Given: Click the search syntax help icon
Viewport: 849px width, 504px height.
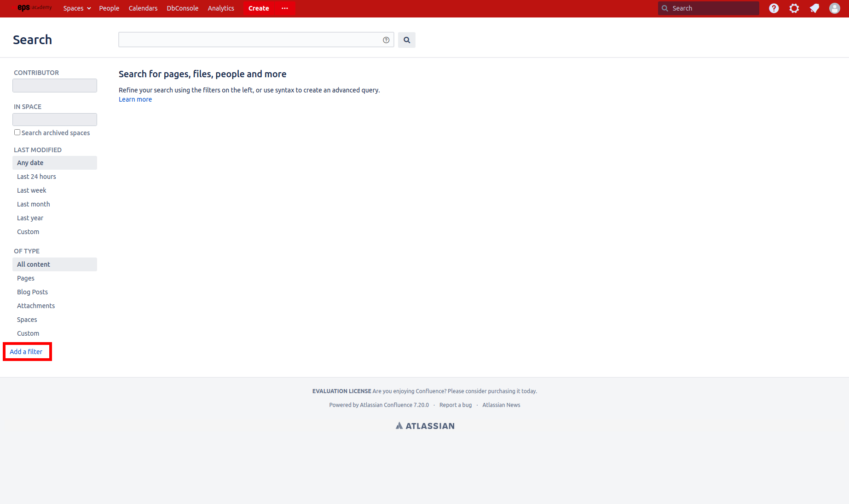Looking at the screenshot, I should 386,40.
